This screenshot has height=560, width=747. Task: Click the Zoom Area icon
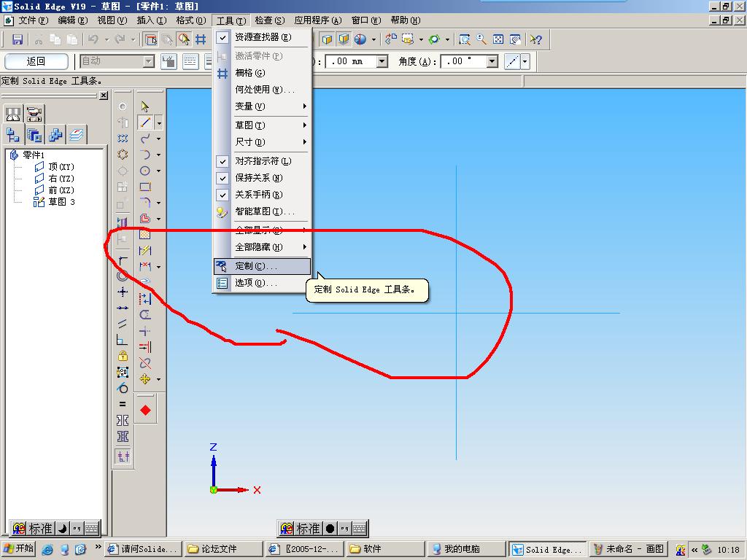click(x=465, y=39)
